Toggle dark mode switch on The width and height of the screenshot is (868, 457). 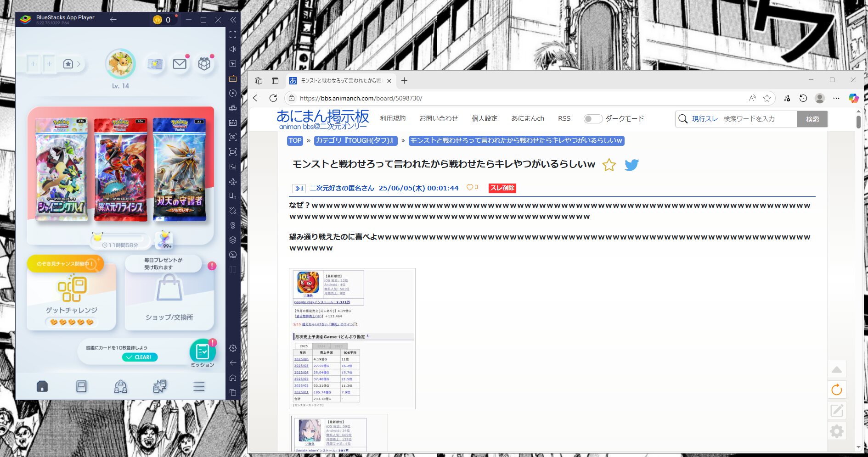tap(592, 119)
